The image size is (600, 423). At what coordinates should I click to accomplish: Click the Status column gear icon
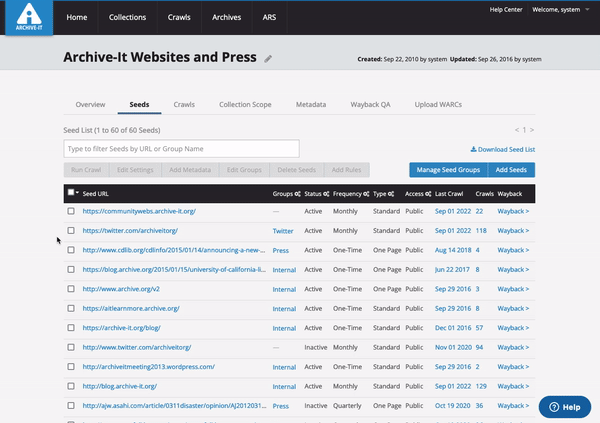327,193
